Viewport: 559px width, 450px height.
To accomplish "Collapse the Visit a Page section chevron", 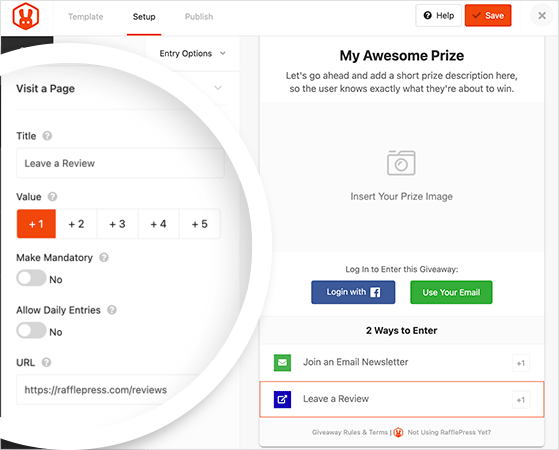I will coord(218,88).
